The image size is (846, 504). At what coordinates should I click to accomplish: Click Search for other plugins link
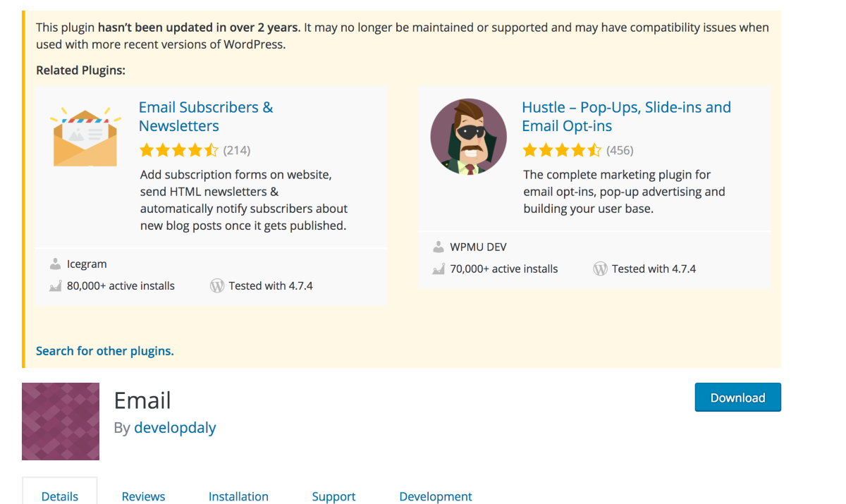pos(105,351)
